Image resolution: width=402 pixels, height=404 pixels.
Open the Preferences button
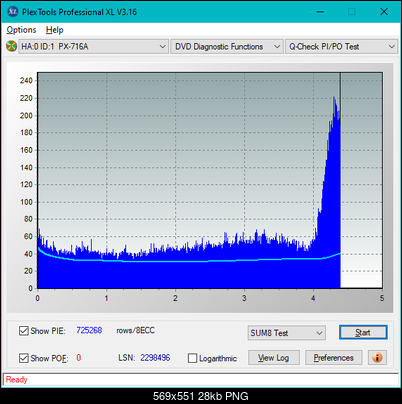point(333,358)
